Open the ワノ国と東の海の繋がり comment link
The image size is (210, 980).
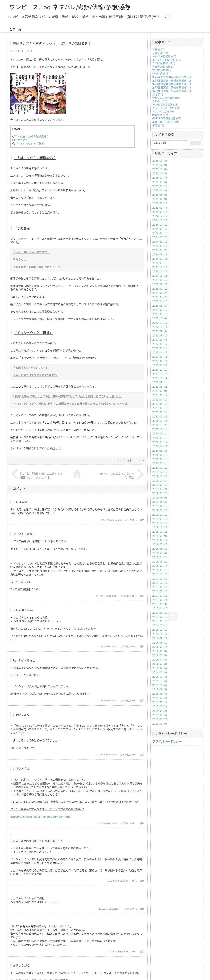pyautogui.click(x=47, y=809)
